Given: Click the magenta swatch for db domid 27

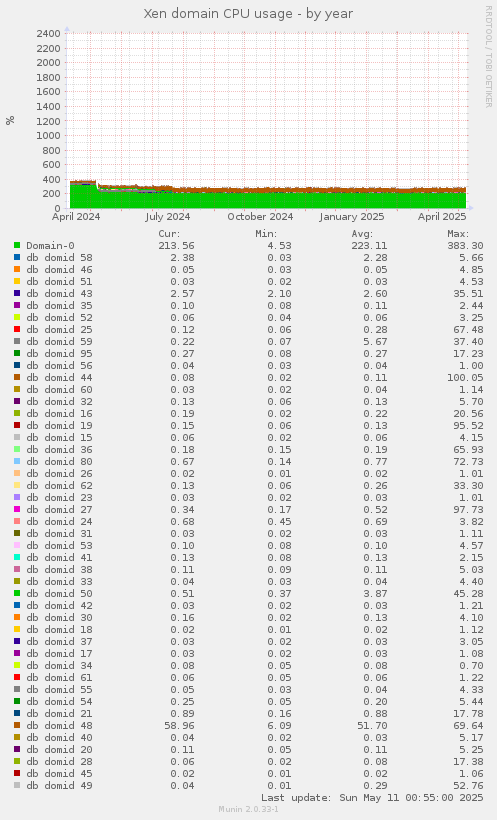Looking at the screenshot, I should pyautogui.click(x=17, y=510).
